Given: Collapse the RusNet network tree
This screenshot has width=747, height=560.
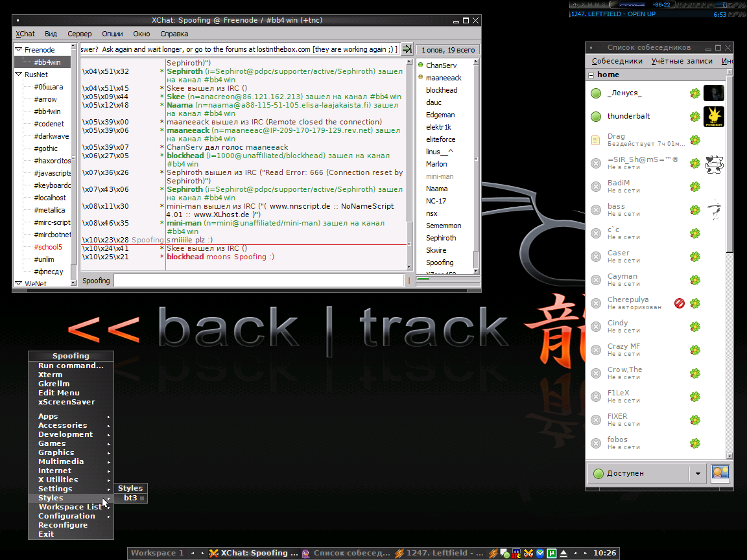Looking at the screenshot, I should point(19,75).
